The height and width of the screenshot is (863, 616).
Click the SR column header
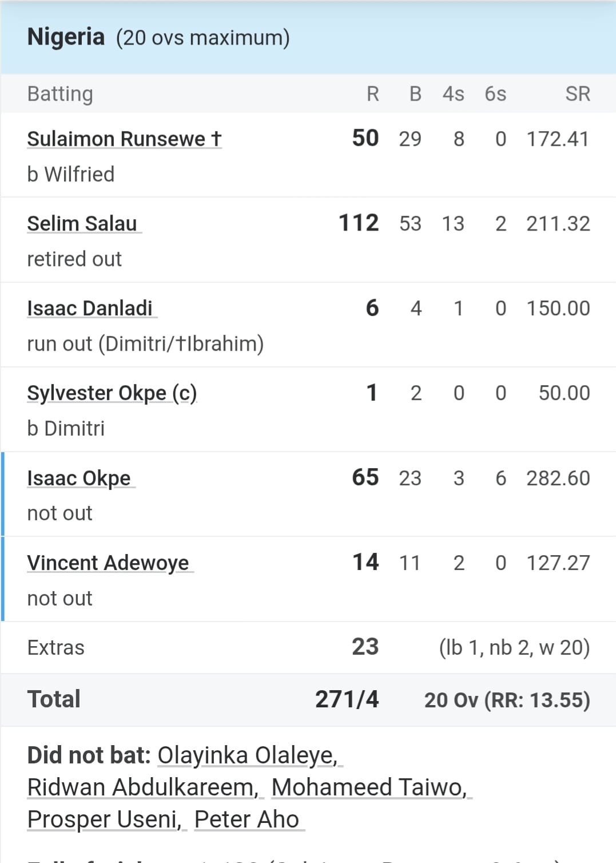pyautogui.click(x=577, y=94)
